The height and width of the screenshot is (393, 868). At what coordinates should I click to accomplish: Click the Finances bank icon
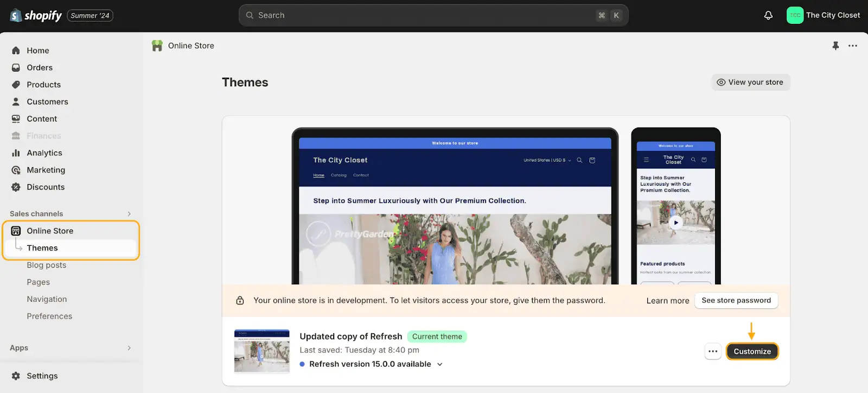16,136
